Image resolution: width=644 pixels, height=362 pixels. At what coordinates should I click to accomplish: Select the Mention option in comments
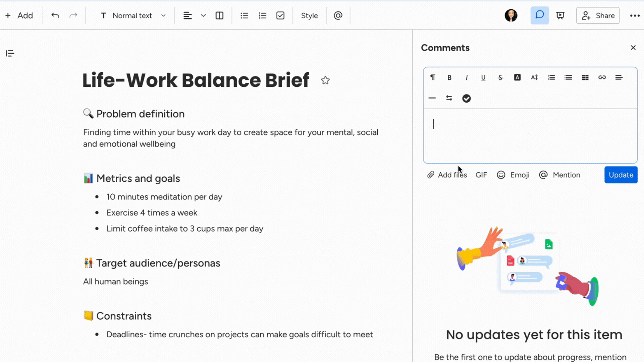(560, 175)
